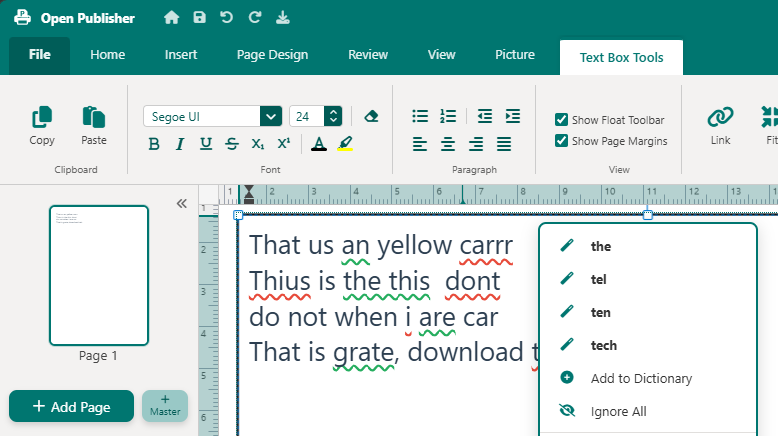Paste from the clipboard
Screen dimensions: 778x436
[94, 125]
